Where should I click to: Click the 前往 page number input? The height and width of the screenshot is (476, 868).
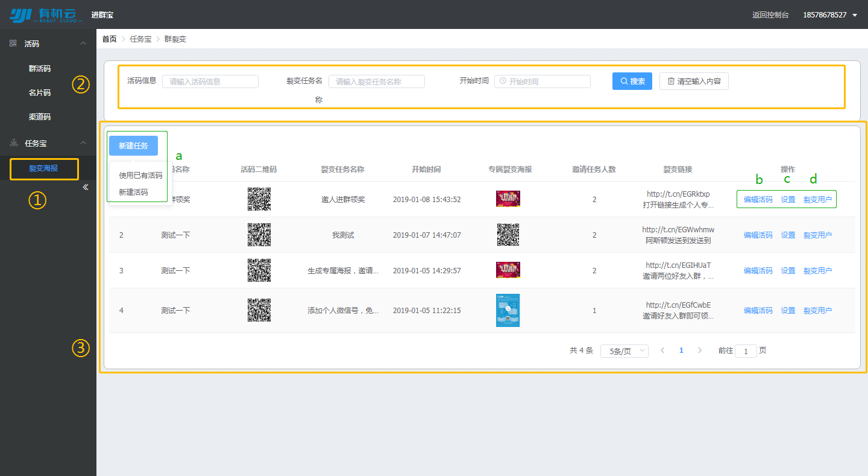[x=746, y=351]
